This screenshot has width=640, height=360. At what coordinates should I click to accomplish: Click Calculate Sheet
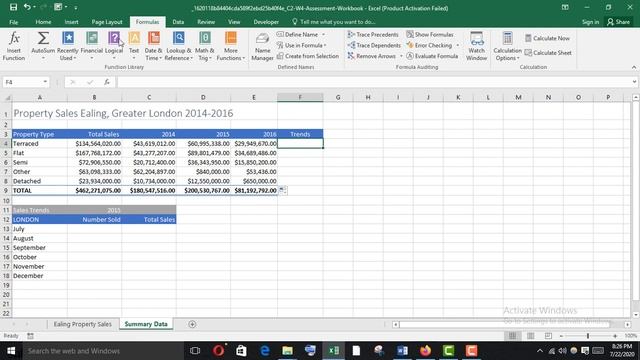pos(548,53)
